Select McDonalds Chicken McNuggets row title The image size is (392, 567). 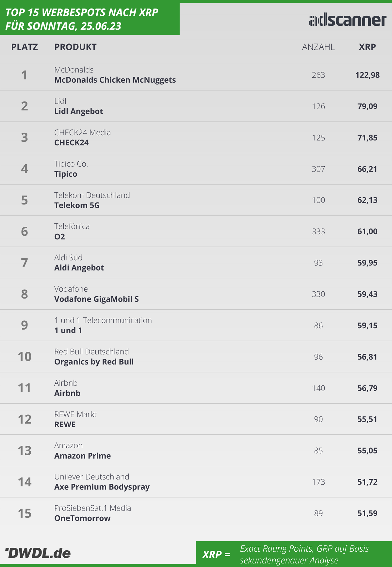pyautogui.click(x=115, y=80)
